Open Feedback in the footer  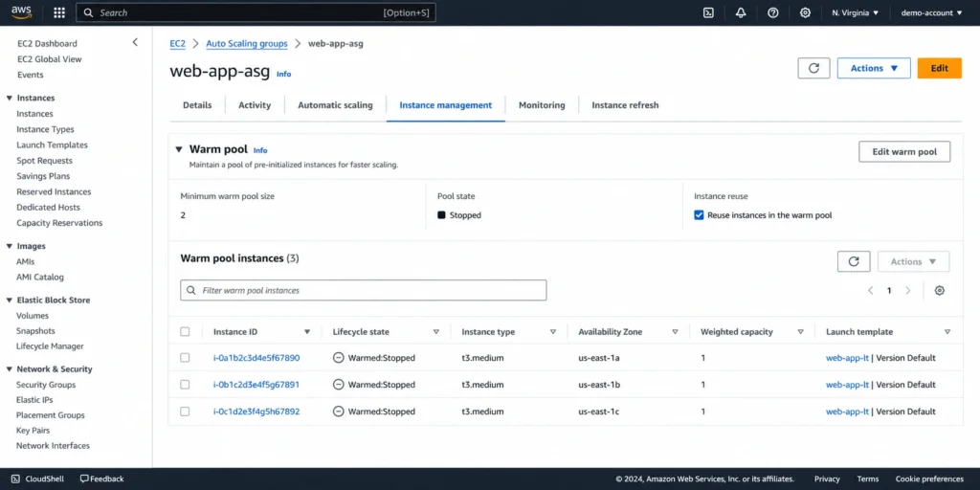coord(101,479)
